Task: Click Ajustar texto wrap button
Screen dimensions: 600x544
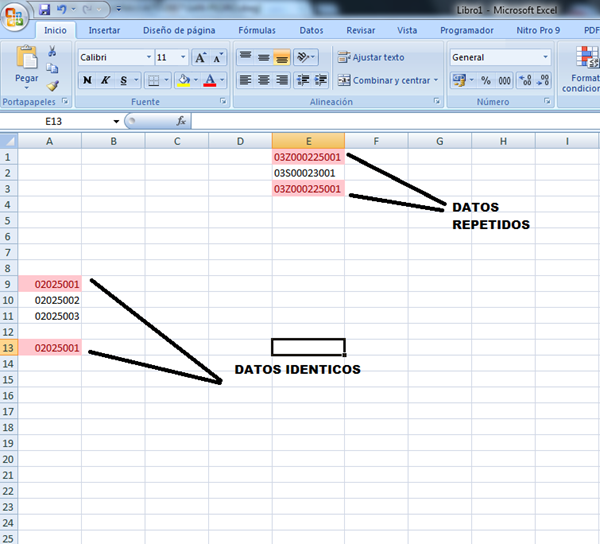Action: tap(371, 57)
